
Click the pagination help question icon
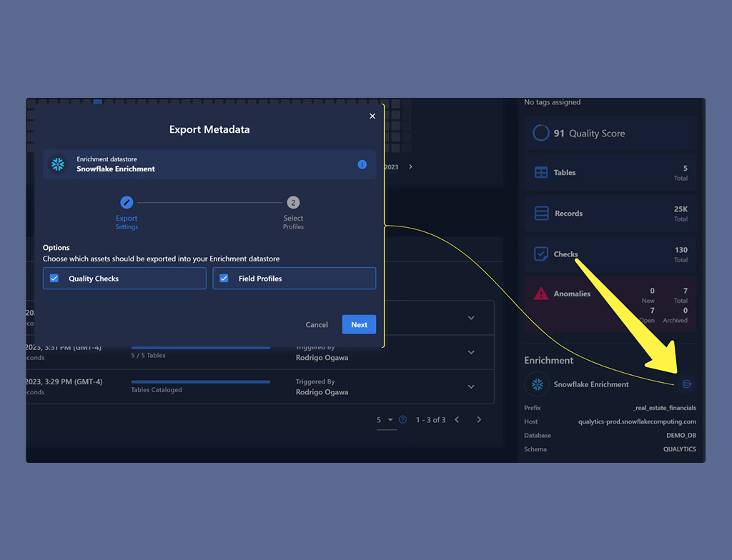tap(403, 419)
